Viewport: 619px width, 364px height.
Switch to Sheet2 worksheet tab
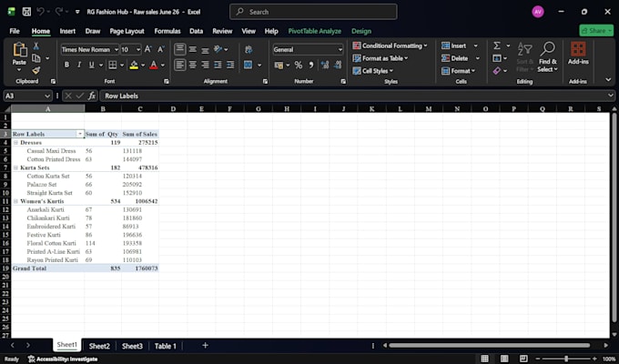(99, 346)
